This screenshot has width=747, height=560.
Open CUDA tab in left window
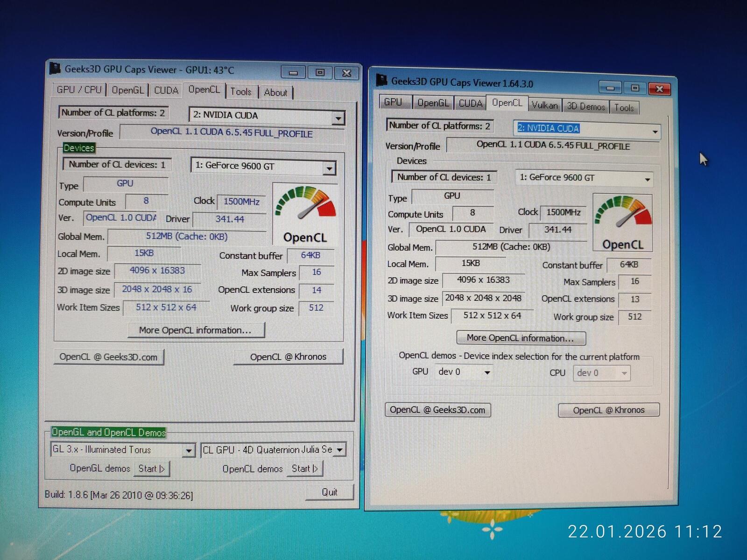pyautogui.click(x=166, y=91)
